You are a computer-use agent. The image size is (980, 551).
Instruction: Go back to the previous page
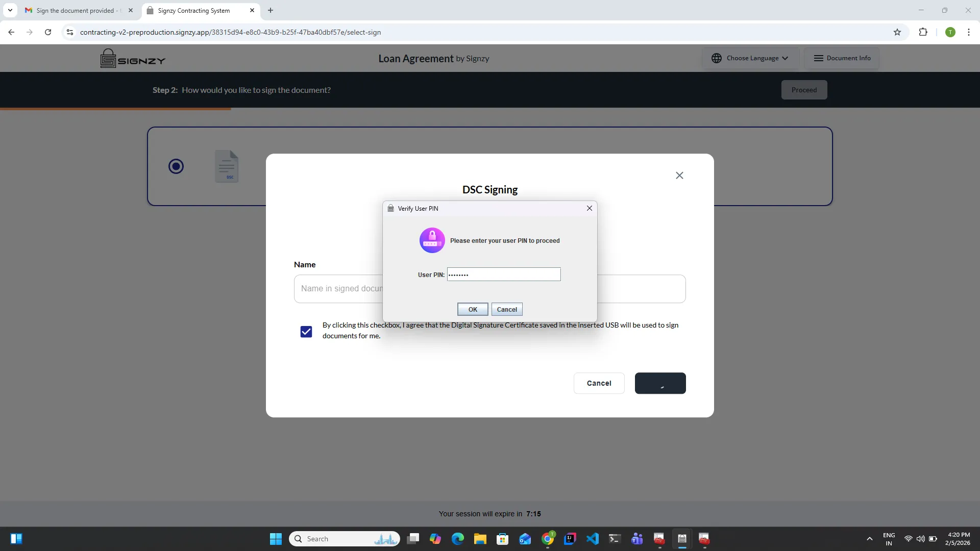(11, 32)
